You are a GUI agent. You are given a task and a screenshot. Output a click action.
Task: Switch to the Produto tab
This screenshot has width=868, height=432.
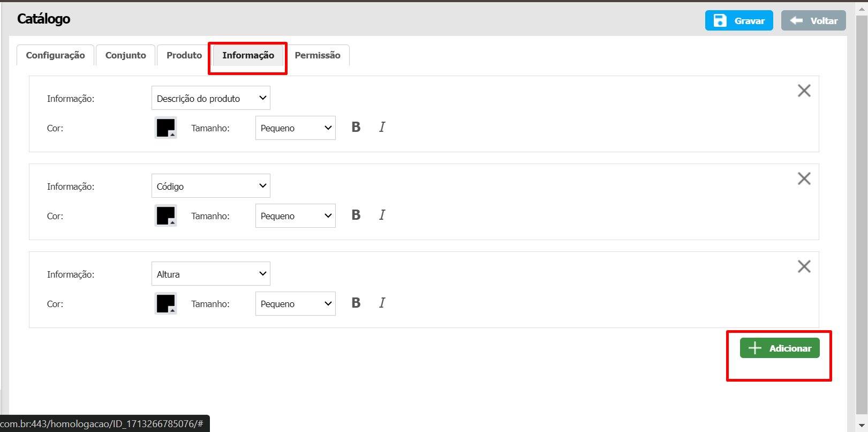click(x=184, y=55)
